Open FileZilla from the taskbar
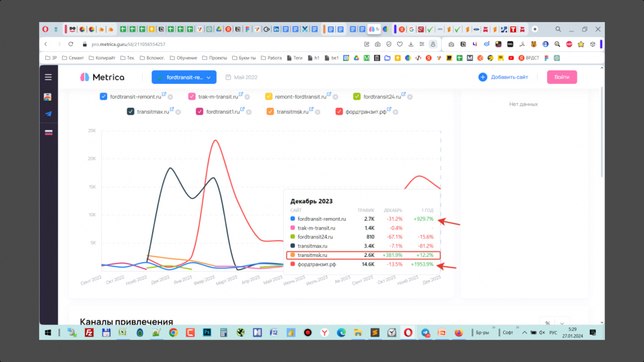The height and width of the screenshot is (362, 644). click(89, 333)
